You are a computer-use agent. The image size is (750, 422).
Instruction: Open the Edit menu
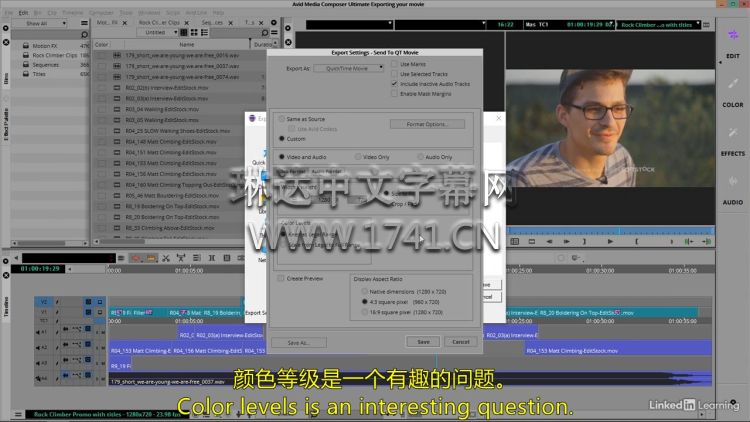coord(23,12)
